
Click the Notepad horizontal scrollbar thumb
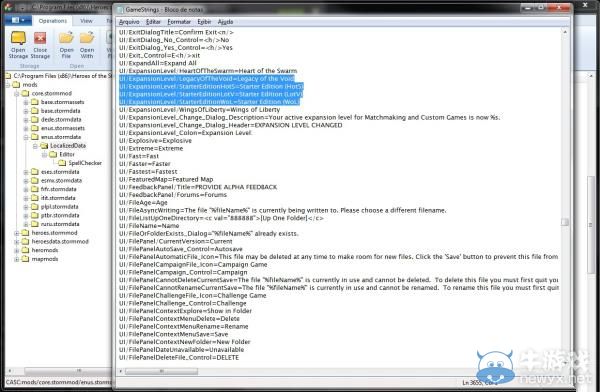tap(161, 371)
